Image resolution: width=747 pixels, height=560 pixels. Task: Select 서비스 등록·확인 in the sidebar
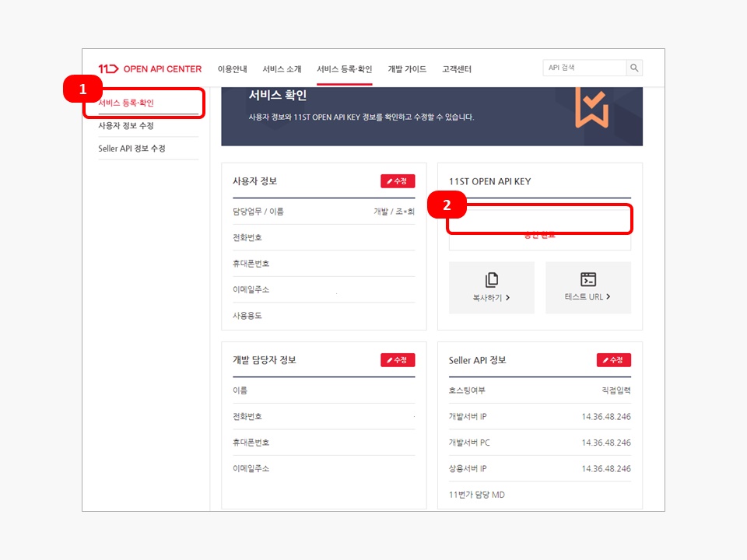click(x=126, y=103)
